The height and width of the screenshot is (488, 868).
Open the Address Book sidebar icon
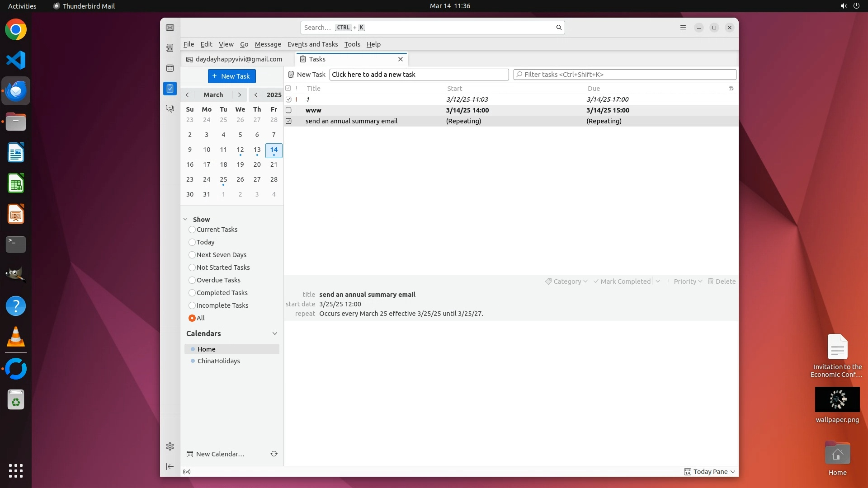click(170, 48)
